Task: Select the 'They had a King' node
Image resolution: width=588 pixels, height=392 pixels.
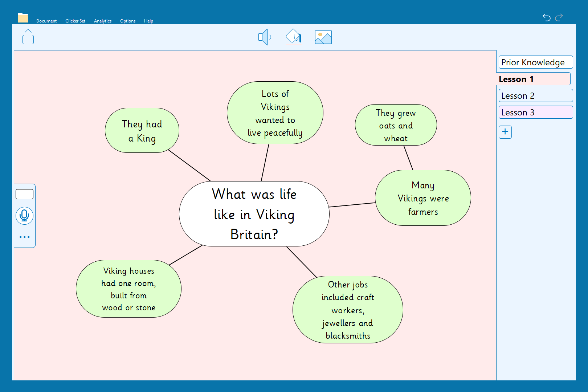Action: [142, 131]
